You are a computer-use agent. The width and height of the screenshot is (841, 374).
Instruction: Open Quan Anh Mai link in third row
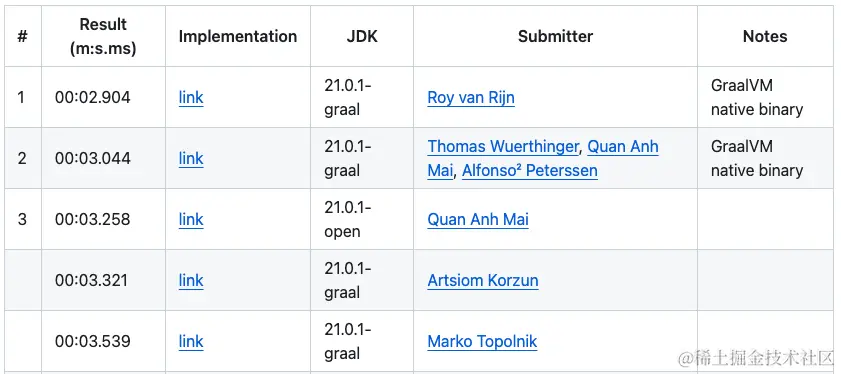tap(478, 219)
